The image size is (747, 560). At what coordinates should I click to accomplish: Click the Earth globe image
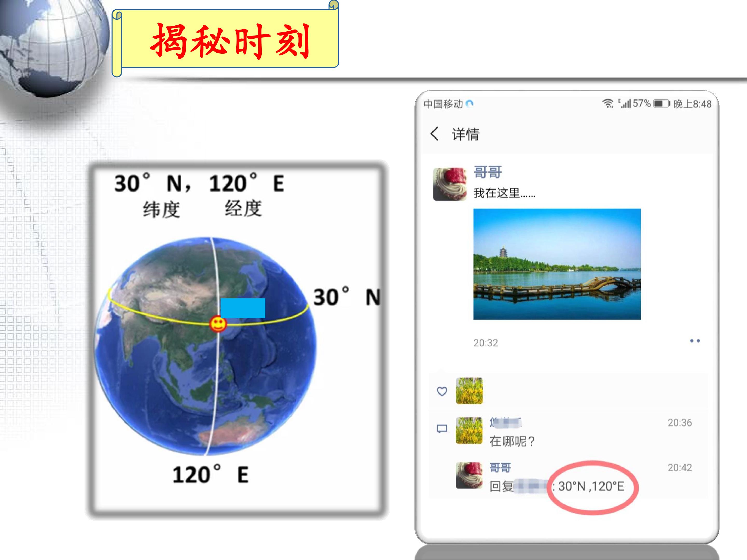tap(206, 346)
